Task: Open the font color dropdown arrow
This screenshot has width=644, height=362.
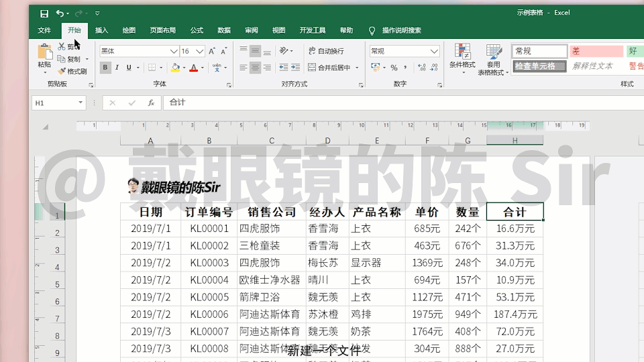Action: 203,67
